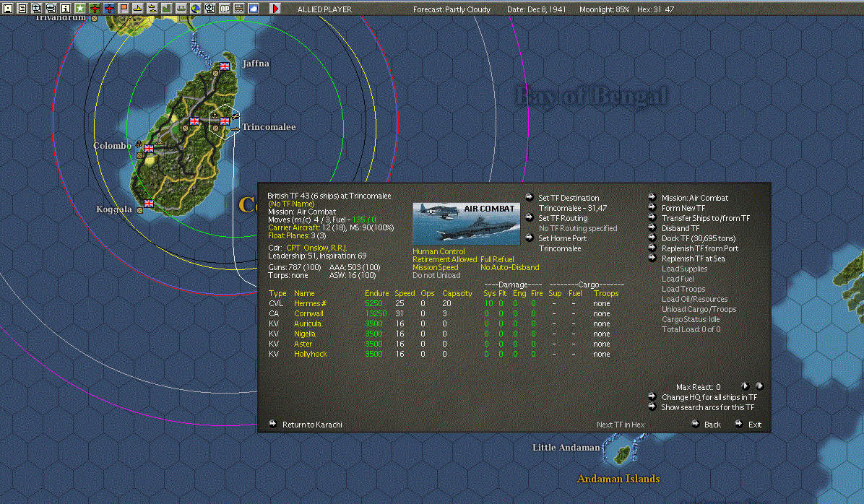Click the Air Combat mission image
This screenshot has height=504, width=864.
466,224
